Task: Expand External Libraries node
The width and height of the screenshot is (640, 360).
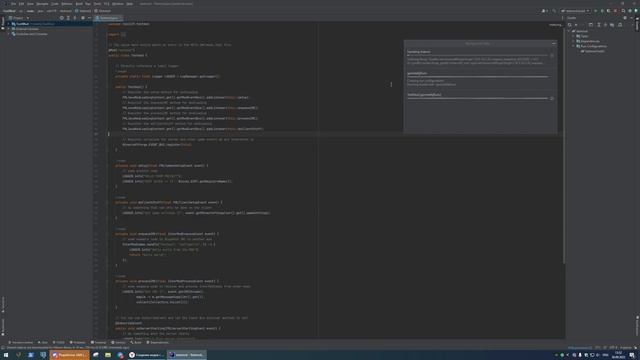Action: [9, 29]
